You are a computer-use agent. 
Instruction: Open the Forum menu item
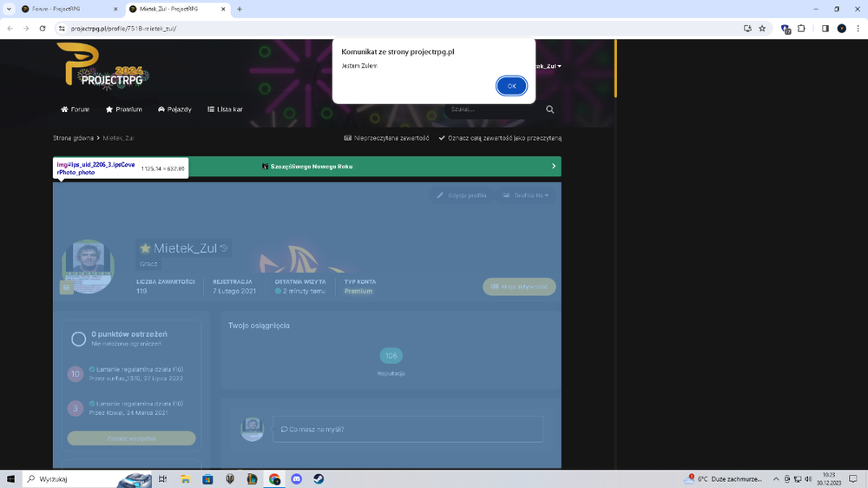[x=75, y=109]
